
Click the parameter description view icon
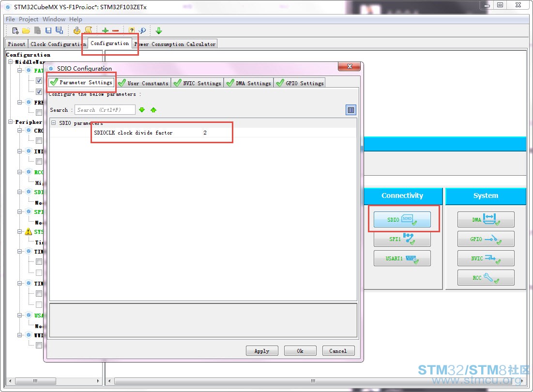351,110
